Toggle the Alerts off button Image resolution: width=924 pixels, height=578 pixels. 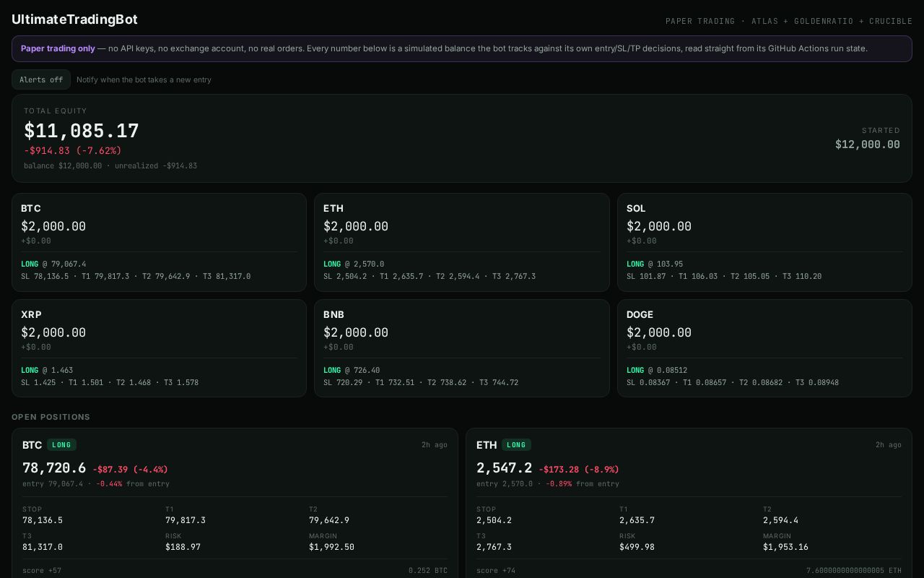(x=41, y=79)
